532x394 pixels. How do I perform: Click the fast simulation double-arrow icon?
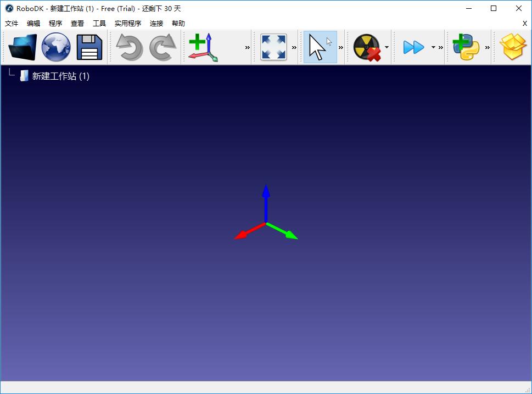[413, 47]
